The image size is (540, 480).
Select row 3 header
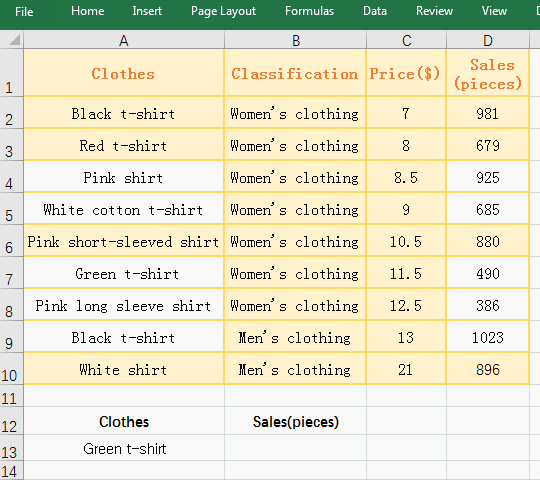click(x=12, y=145)
